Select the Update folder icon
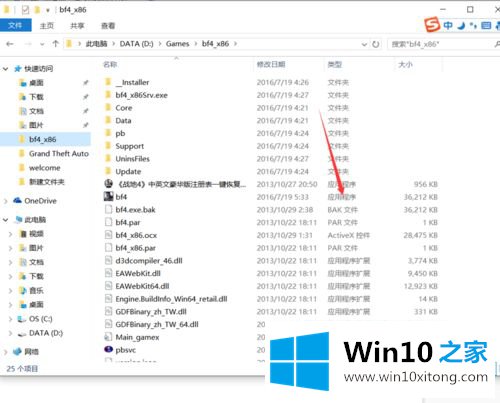Screen dimensions: 500x403 pos(108,171)
